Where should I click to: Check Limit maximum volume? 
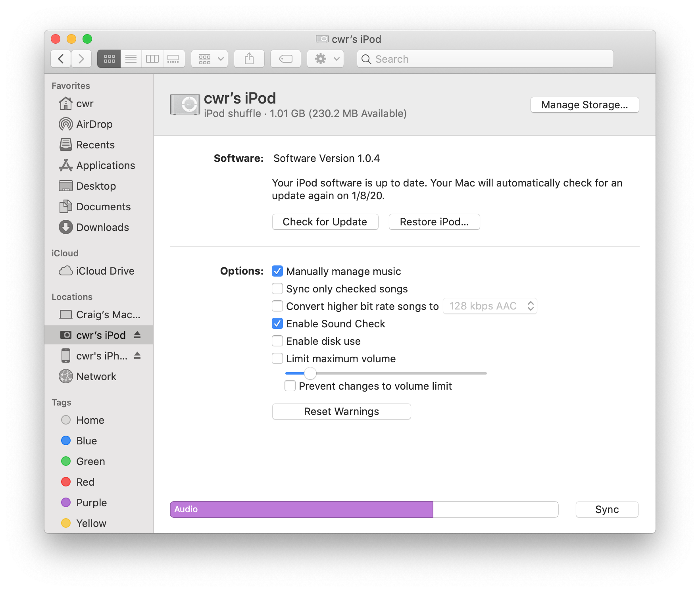277,358
